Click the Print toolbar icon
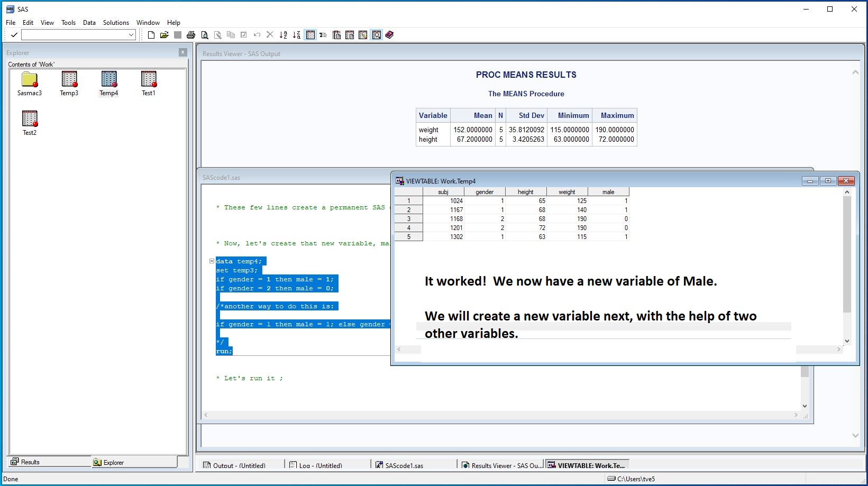This screenshot has width=868, height=486. click(x=191, y=35)
